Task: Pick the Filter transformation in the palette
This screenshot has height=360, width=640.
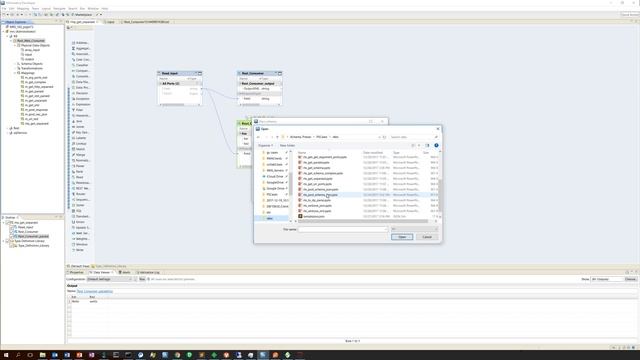Action: coord(78,110)
